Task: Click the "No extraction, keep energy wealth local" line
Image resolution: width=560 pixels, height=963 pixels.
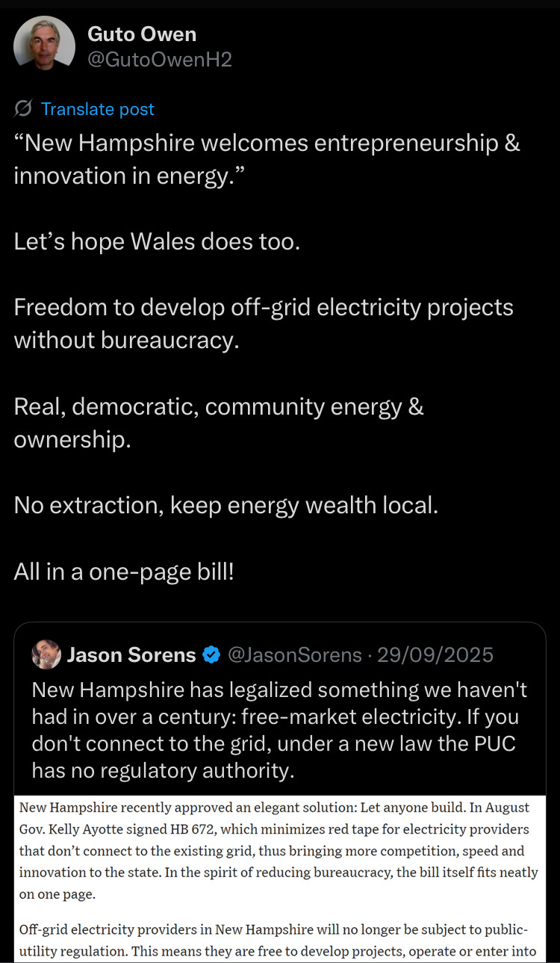Action: click(225, 505)
